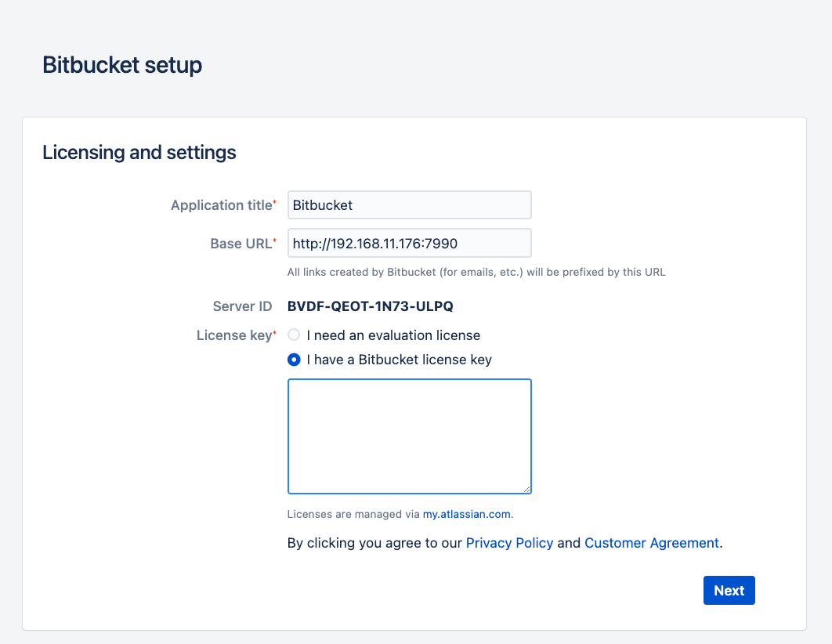The width and height of the screenshot is (832, 644).
Task: Click the Next button
Action: pos(729,591)
